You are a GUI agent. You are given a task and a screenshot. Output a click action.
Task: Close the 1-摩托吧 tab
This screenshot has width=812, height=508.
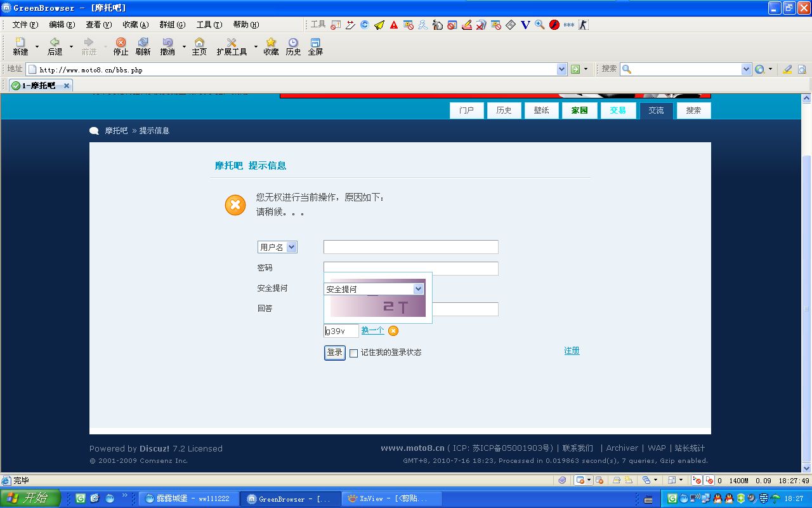(67, 86)
